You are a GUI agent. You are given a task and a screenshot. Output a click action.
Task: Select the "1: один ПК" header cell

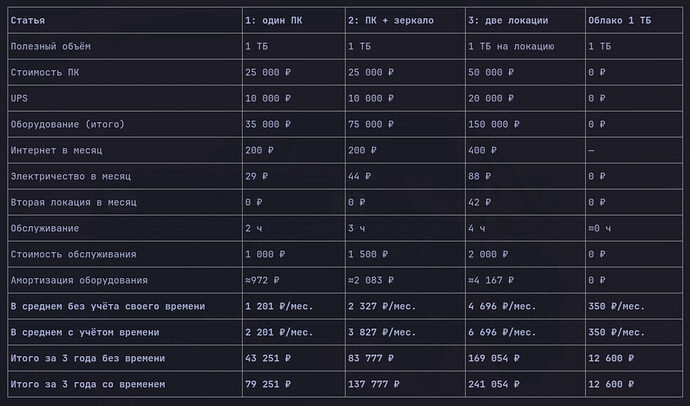click(x=294, y=20)
